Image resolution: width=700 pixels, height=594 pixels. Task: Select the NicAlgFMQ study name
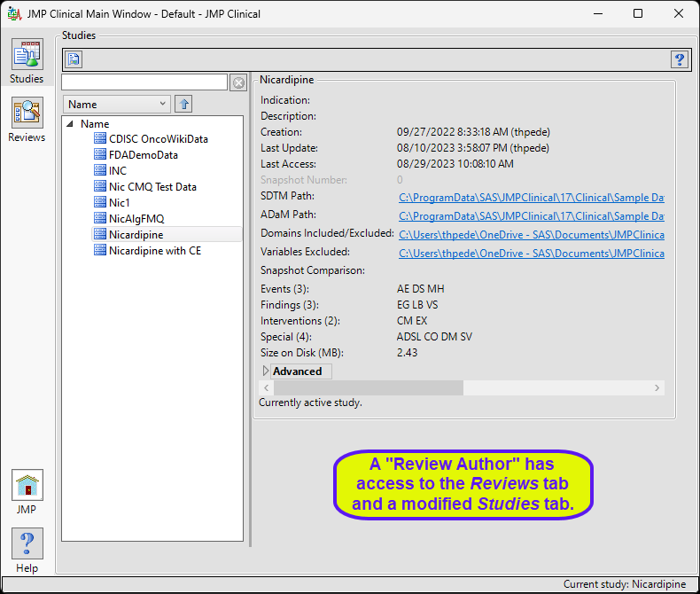point(136,219)
